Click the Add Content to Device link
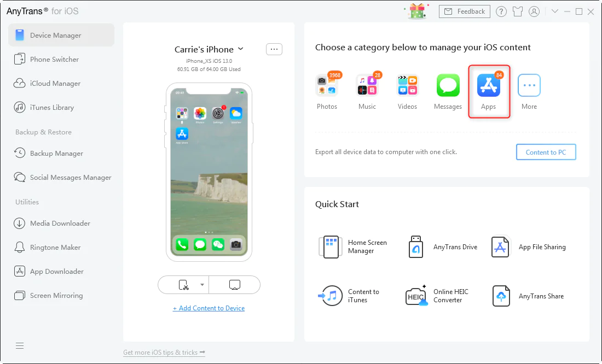The height and width of the screenshot is (364, 602). coord(209,308)
